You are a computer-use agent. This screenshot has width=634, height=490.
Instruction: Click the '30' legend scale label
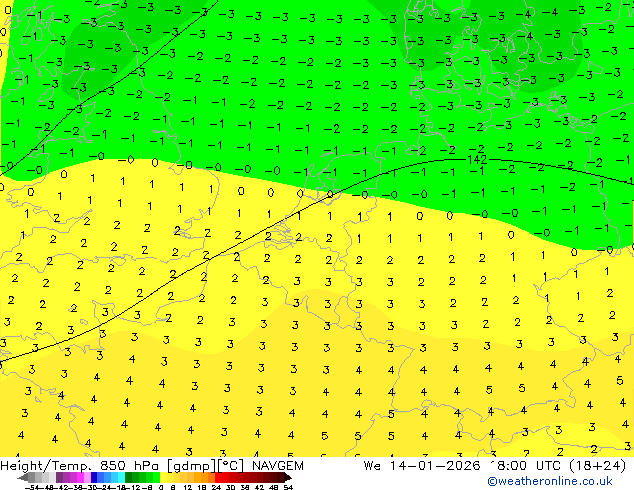point(230,488)
